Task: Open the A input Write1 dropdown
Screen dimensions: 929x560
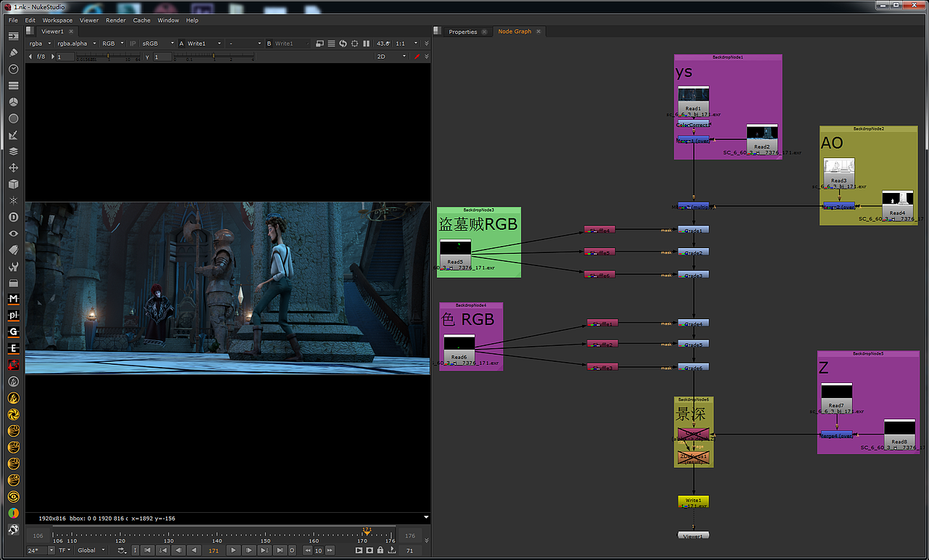Action: tap(204, 44)
